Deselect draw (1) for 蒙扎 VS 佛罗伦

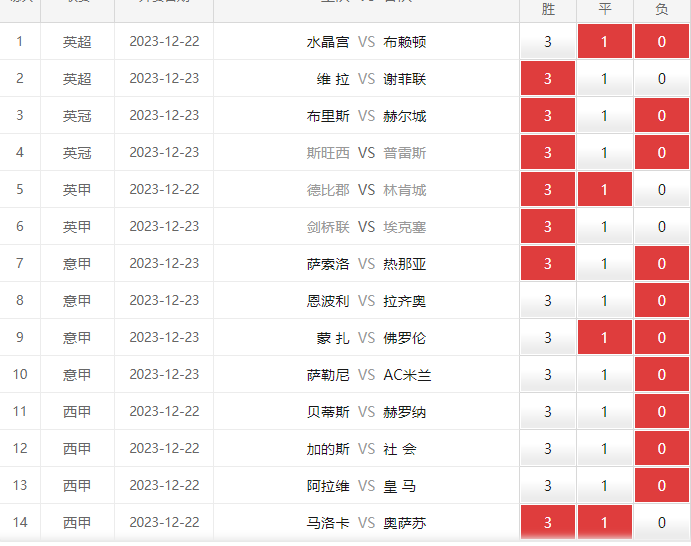click(x=605, y=338)
